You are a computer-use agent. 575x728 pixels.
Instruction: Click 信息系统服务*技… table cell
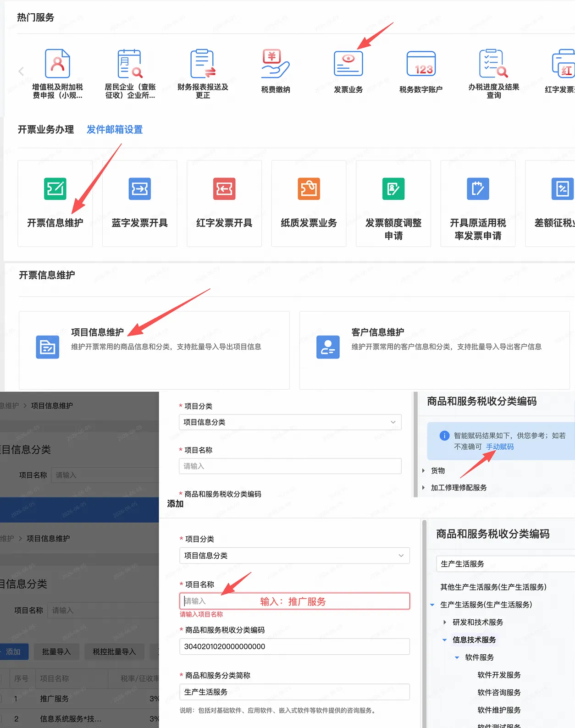[71, 719]
